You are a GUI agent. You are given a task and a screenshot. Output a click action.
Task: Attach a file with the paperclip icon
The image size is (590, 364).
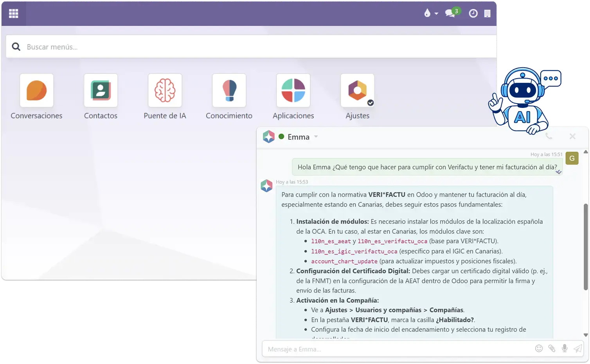coord(552,348)
